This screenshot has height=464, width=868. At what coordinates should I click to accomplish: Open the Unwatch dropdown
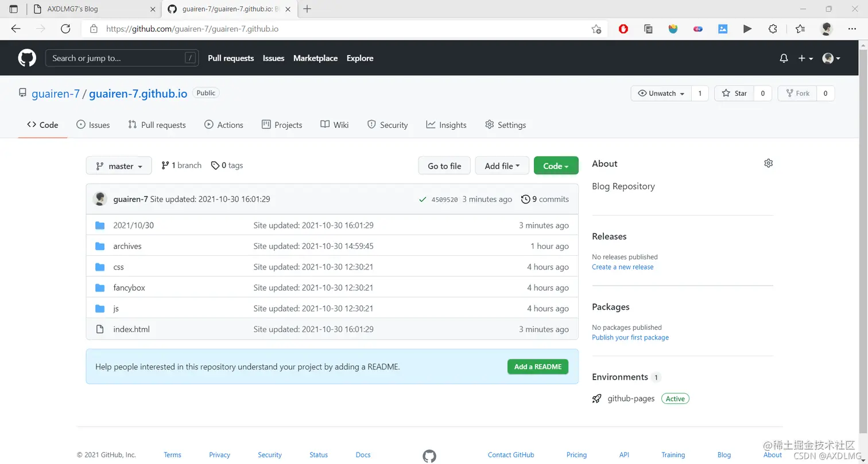tap(661, 93)
